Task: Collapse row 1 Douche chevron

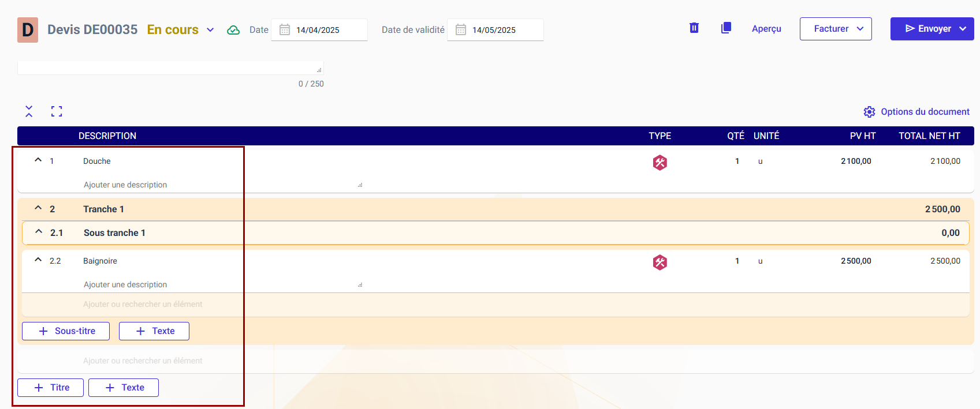Action: (x=38, y=160)
